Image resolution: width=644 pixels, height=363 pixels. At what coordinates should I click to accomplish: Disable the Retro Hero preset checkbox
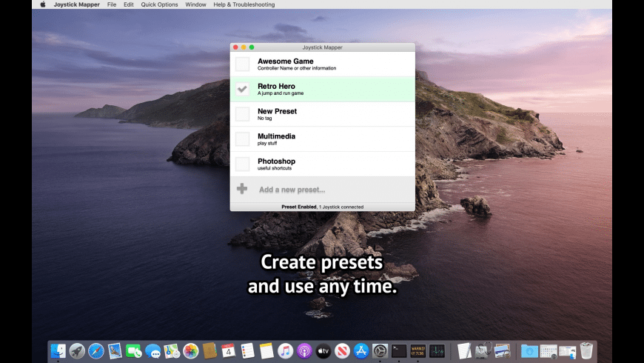(242, 89)
